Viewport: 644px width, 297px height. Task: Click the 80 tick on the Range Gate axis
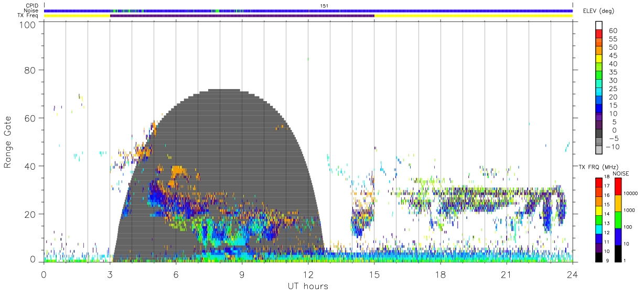pos(31,70)
